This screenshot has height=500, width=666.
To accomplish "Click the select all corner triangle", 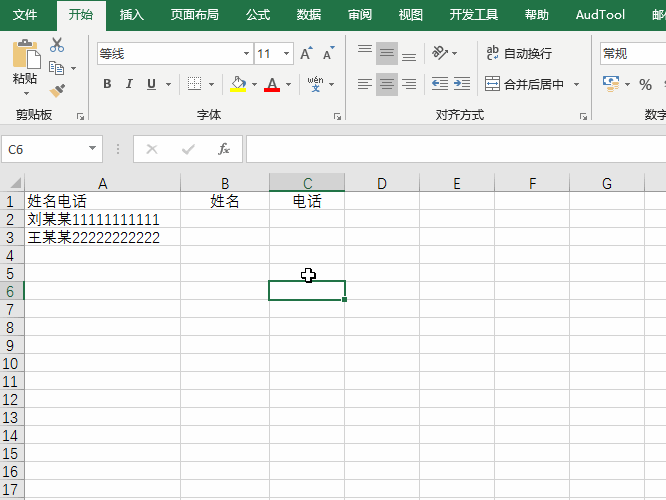I will pos(15,183).
